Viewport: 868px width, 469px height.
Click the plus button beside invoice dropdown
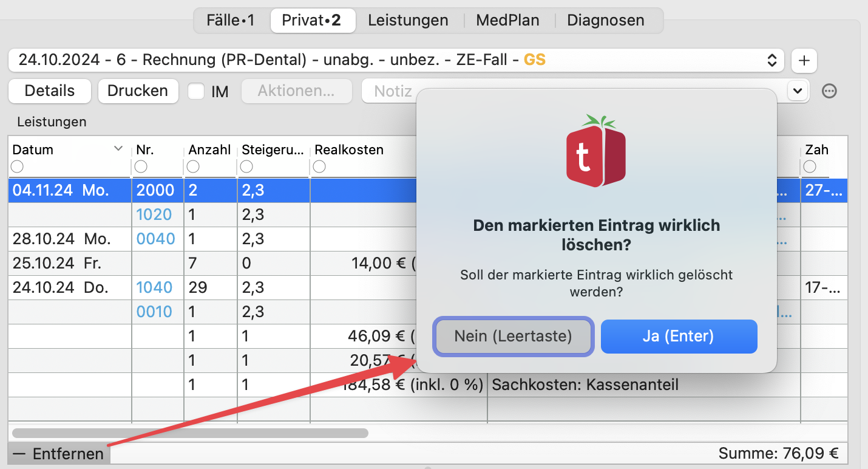804,60
